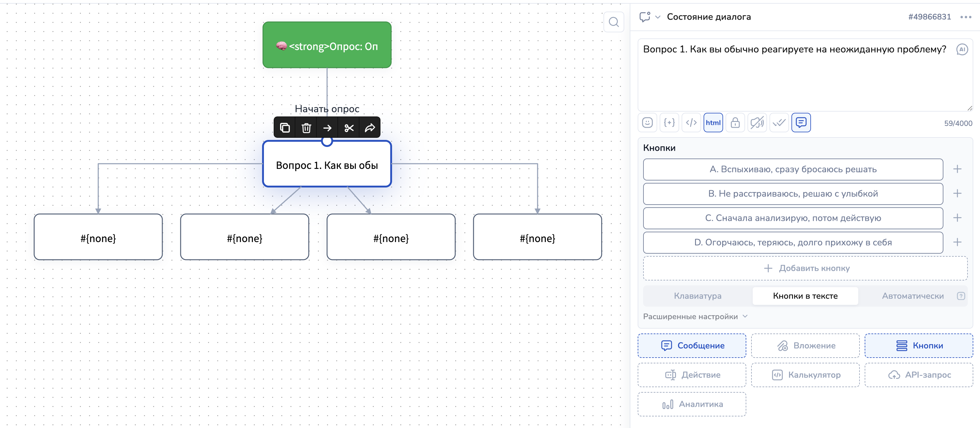Toggle the muted sound notification icon
This screenshot has height=428, width=980.
(x=757, y=123)
